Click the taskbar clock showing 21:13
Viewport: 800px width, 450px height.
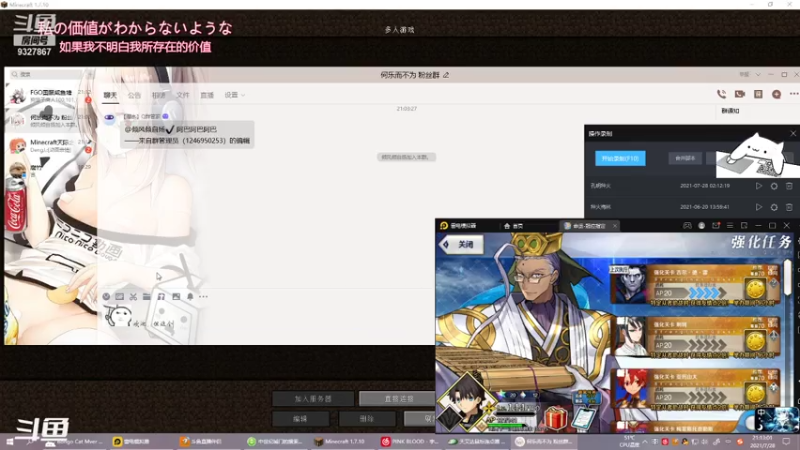762,441
